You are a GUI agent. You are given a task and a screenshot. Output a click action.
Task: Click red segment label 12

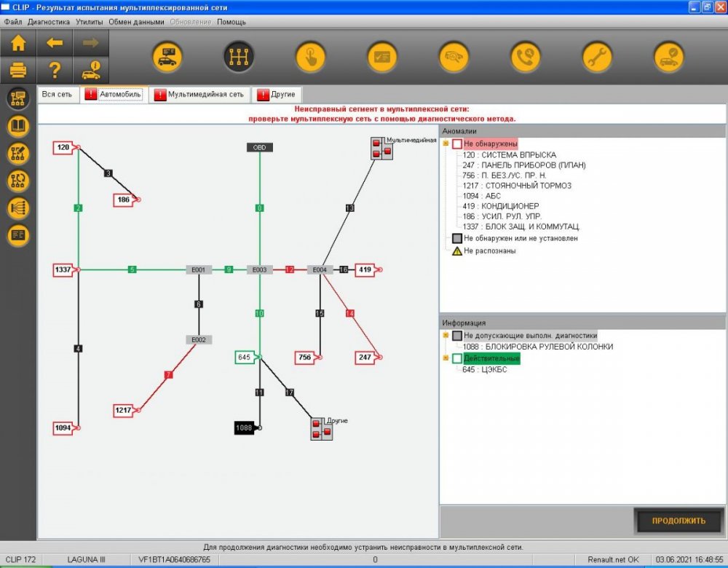point(289,269)
